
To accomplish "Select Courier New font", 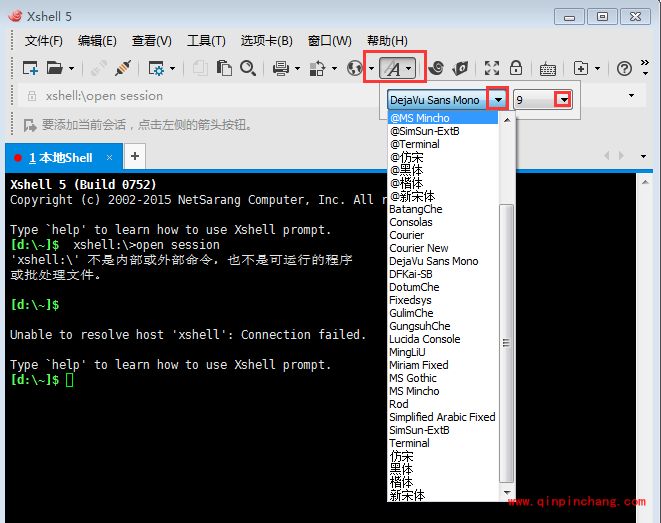I will [x=443, y=248].
